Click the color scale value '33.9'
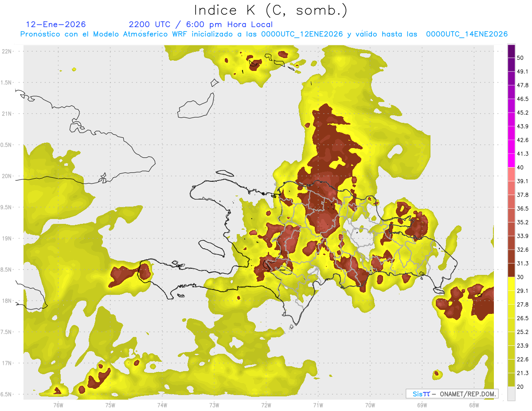 [x=523, y=236]
